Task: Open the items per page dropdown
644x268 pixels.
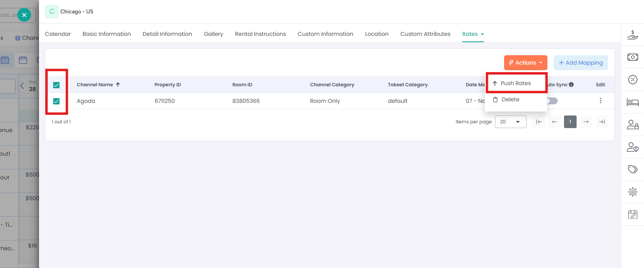Action: click(x=510, y=122)
